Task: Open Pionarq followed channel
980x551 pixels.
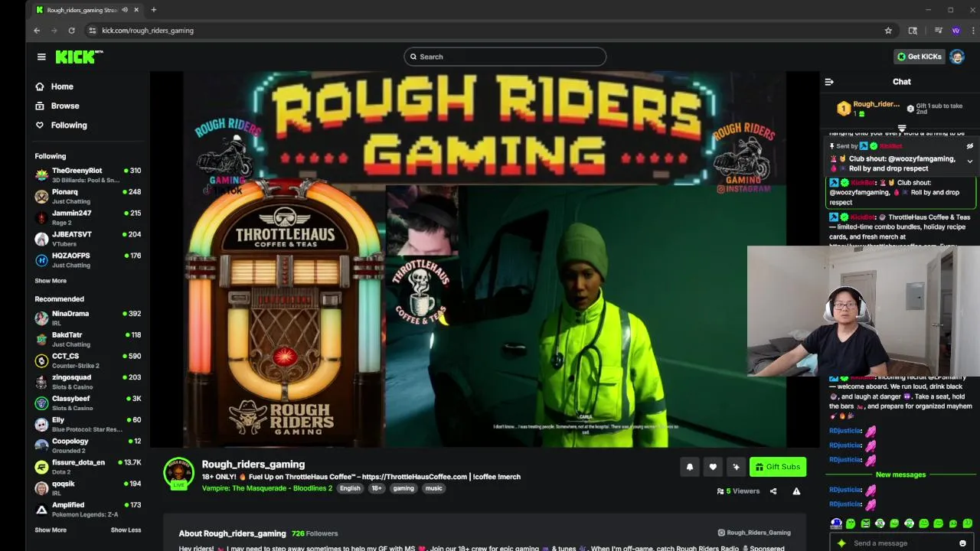Action: click(x=88, y=197)
